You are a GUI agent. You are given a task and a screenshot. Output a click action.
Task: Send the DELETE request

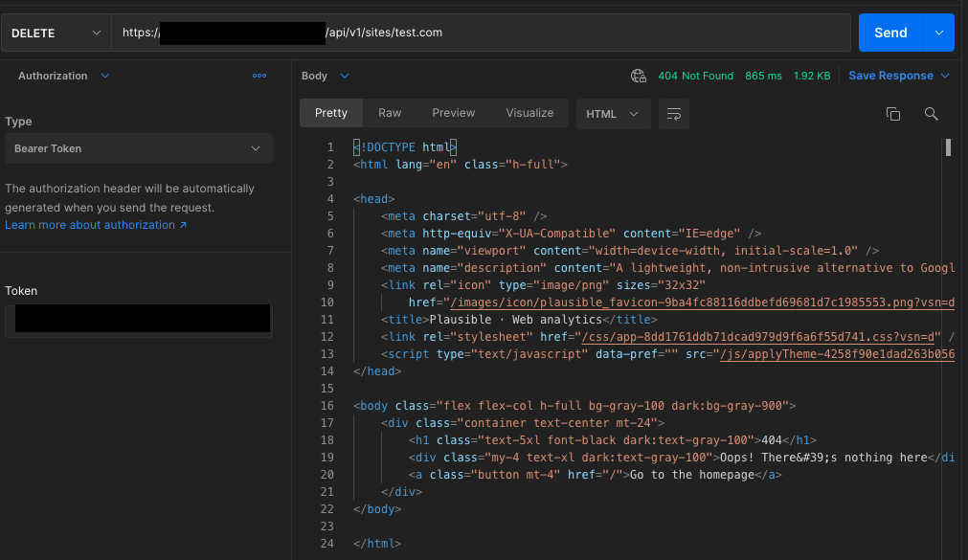[x=890, y=33]
